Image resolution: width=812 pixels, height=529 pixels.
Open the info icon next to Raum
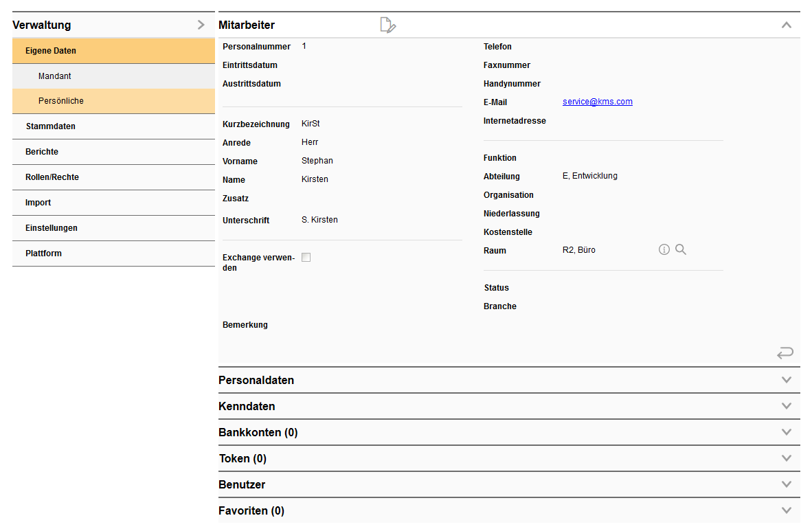(x=664, y=249)
